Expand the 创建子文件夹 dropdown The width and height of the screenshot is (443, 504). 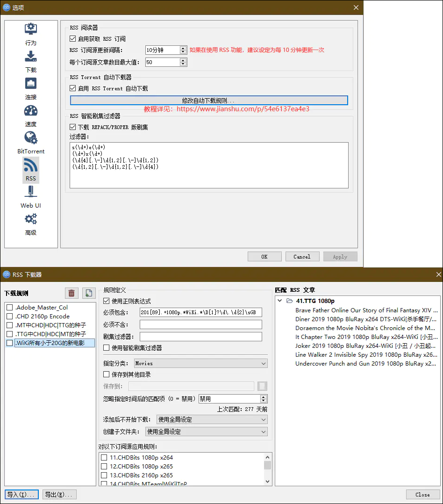tap(206, 432)
